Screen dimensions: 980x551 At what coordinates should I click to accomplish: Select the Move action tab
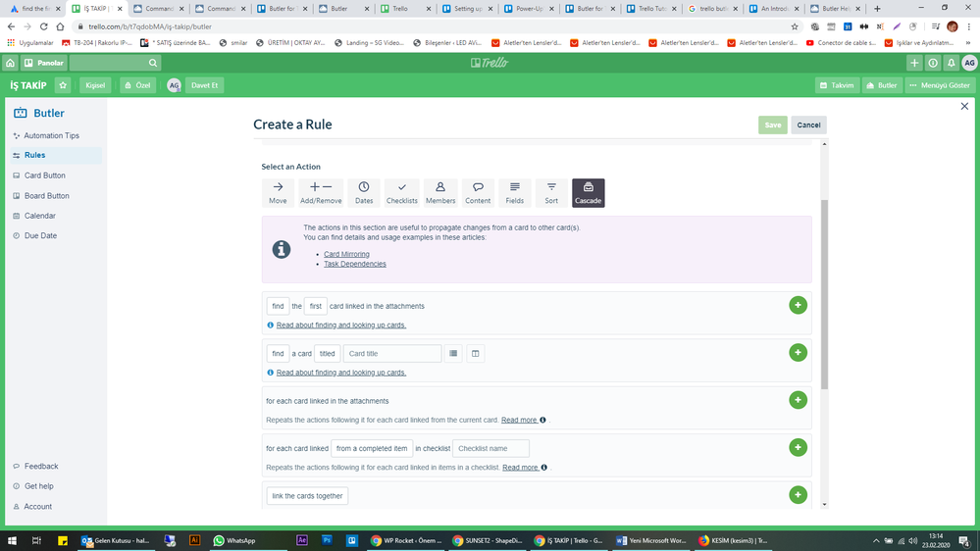278,192
